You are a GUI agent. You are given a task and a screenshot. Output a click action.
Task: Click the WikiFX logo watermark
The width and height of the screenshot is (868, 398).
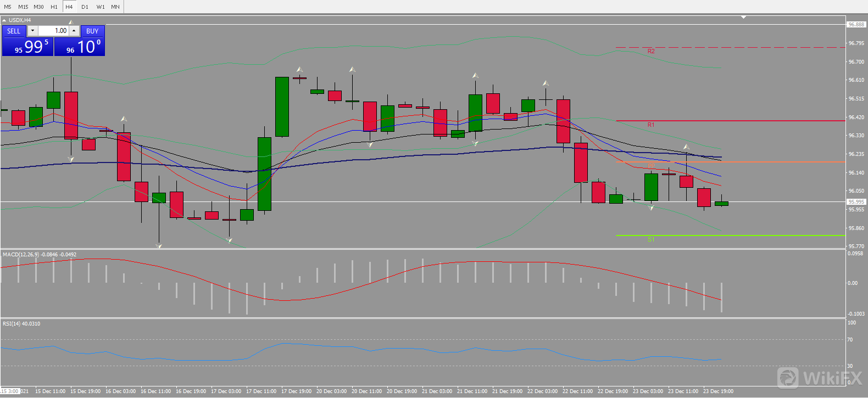[x=820, y=378]
